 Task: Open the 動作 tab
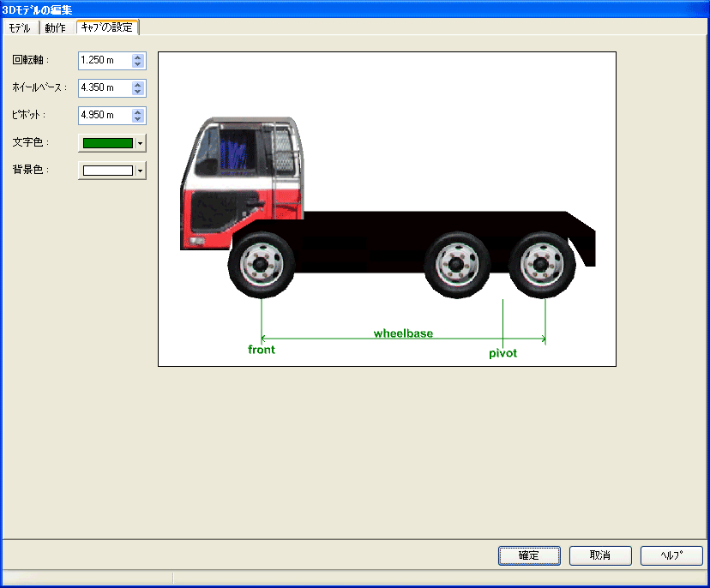tap(55, 28)
